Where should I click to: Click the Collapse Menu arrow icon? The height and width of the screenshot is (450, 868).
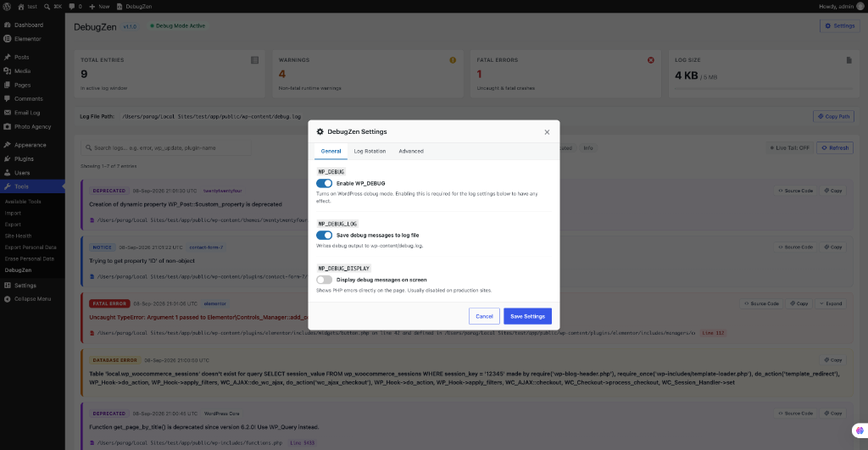(x=7, y=299)
